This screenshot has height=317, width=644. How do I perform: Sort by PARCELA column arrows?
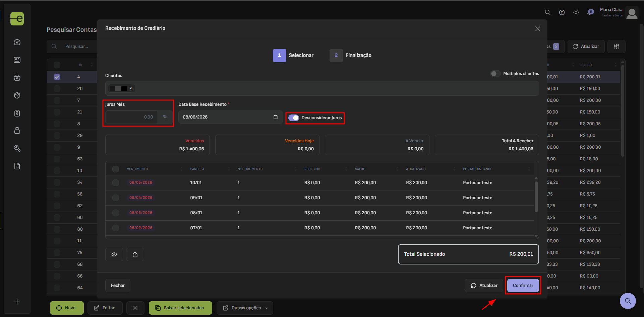[x=229, y=169]
